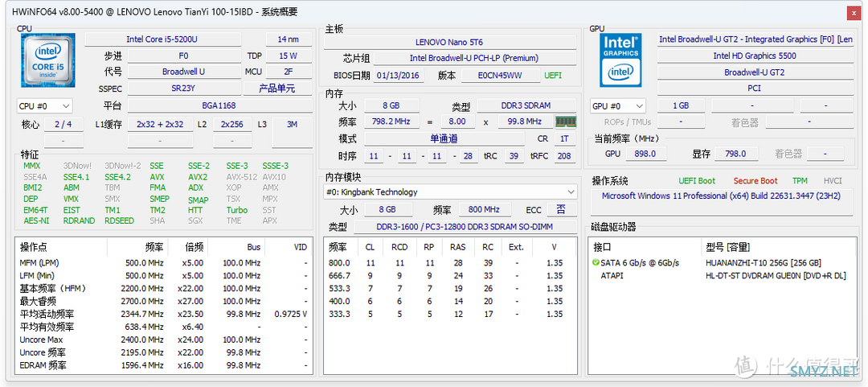Click the 型号 [容量] column header
The image size is (868, 387).
click(x=777, y=247)
